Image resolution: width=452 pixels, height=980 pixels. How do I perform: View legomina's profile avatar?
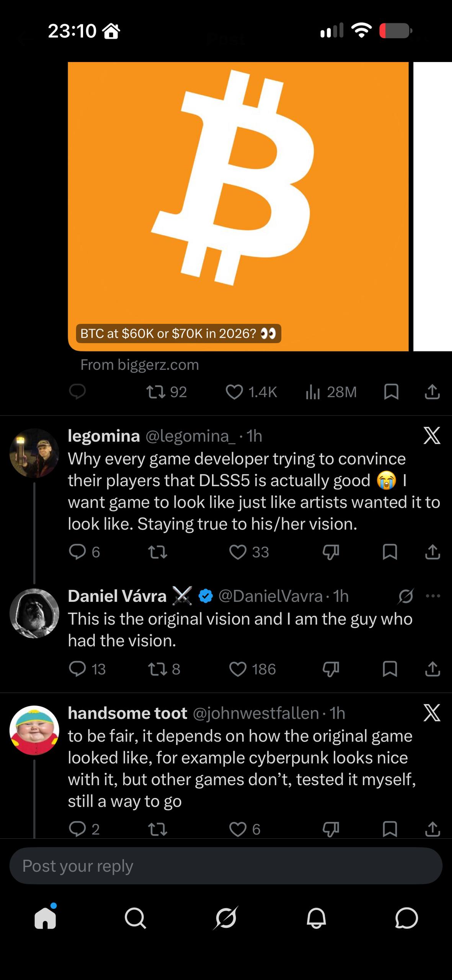(34, 453)
